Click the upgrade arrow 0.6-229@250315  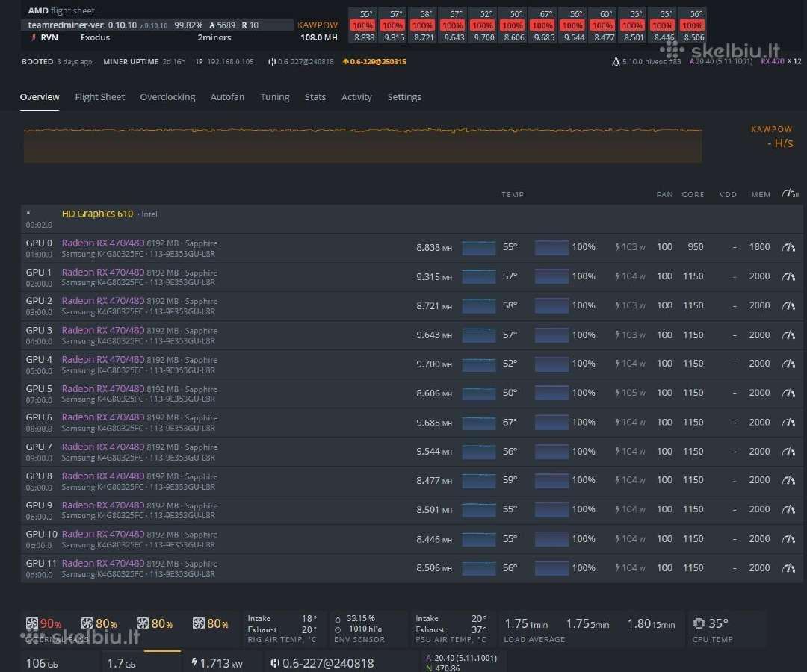click(x=374, y=62)
